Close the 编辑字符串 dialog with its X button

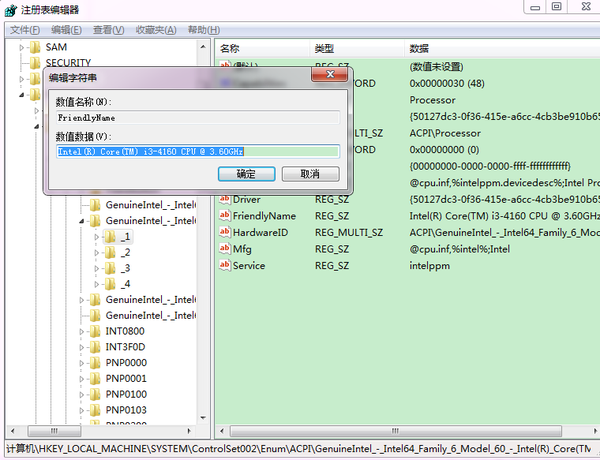[x=329, y=74]
